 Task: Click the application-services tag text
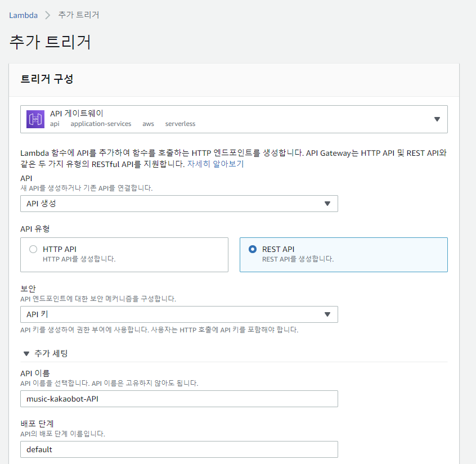101,124
